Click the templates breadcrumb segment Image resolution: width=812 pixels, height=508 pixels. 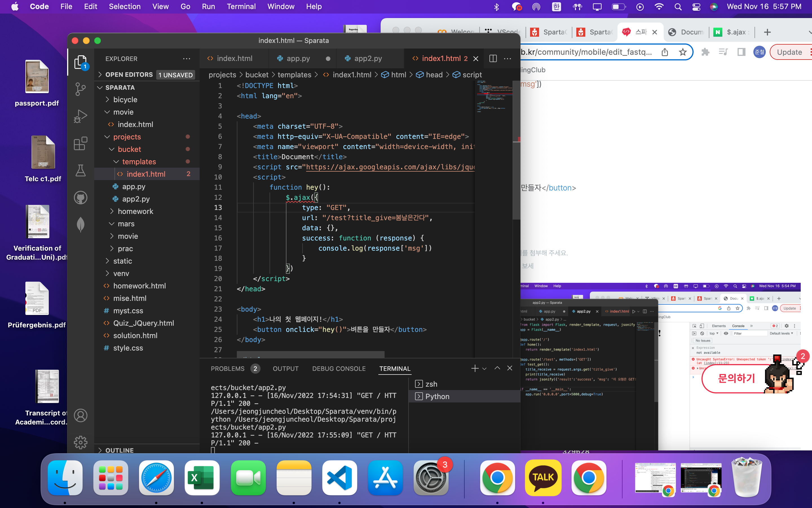(294, 75)
